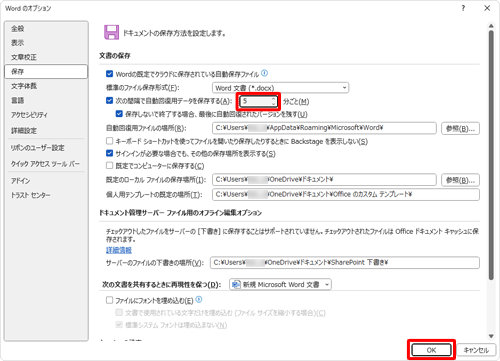Click the キャンセル button
This screenshot has width=500, height=361.
476,350
